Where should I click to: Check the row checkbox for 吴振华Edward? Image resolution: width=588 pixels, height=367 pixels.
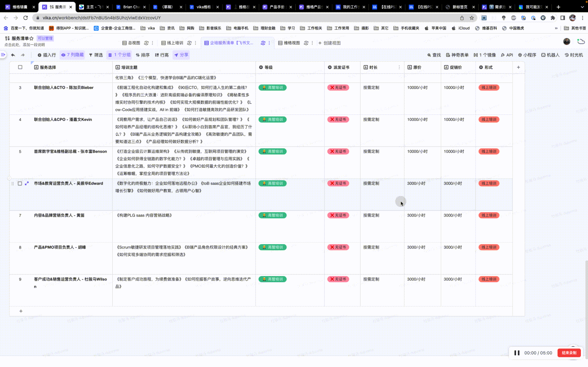tap(20, 183)
